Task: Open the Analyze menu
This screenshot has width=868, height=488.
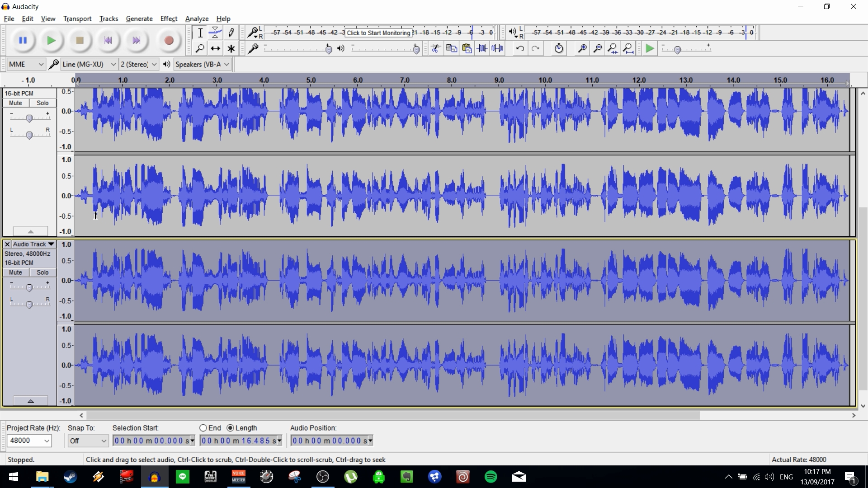Action: click(x=197, y=19)
